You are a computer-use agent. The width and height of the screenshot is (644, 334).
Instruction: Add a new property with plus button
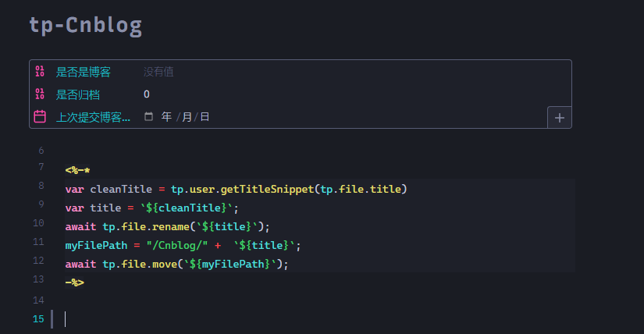[559, 118]
